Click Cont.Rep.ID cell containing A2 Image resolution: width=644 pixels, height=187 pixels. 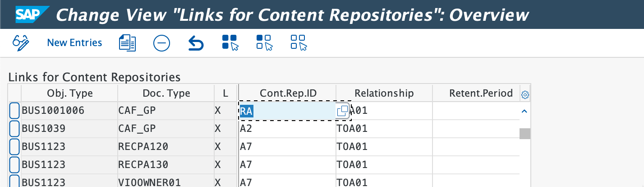287,129
